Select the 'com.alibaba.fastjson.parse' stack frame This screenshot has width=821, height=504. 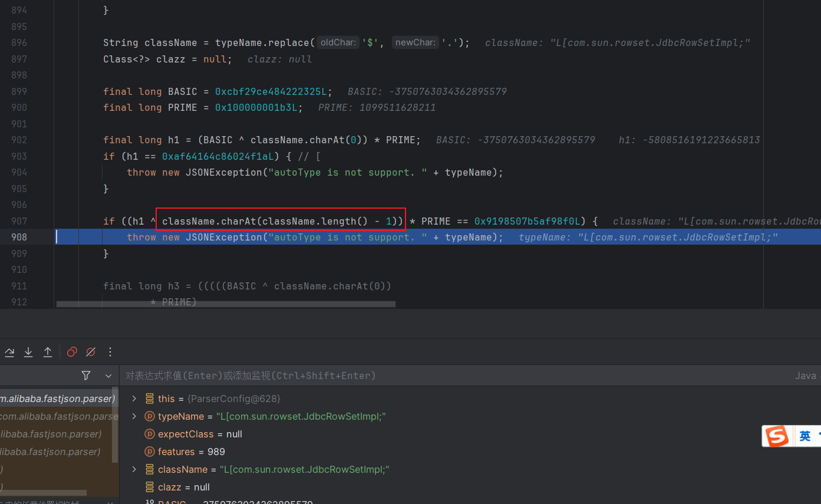point(58,416)
